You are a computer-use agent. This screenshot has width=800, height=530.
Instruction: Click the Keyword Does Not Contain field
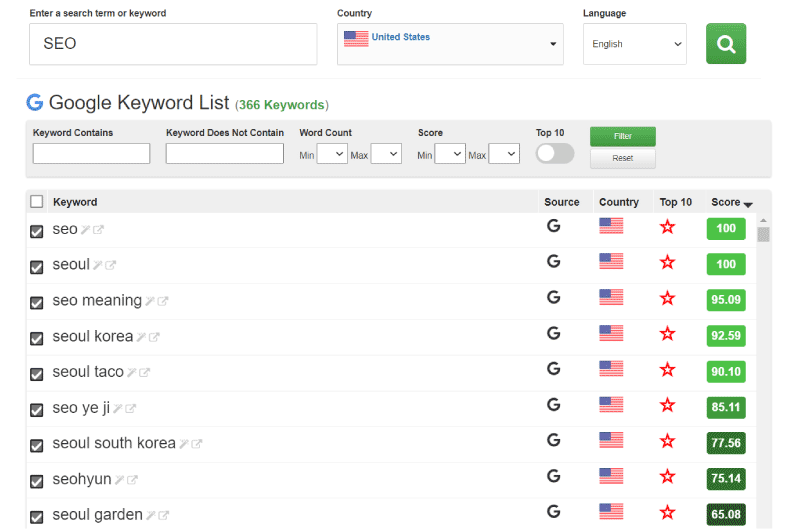pos(224,154)
